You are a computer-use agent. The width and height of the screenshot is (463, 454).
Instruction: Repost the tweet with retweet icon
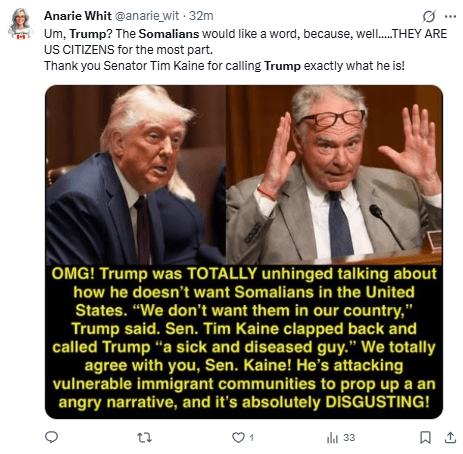(x=145, y=437)
